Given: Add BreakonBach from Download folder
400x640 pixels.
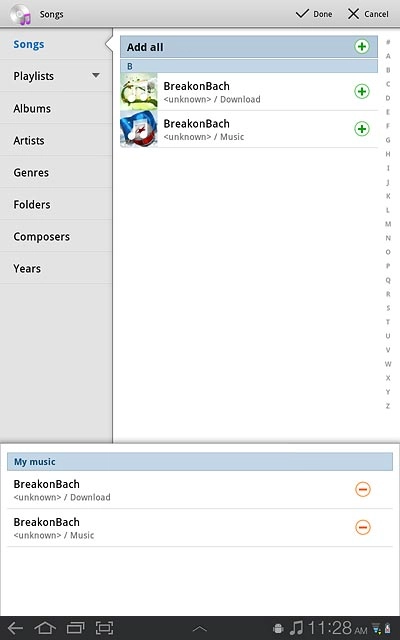Looking at the screenshot, I should [x=362, y=91].
